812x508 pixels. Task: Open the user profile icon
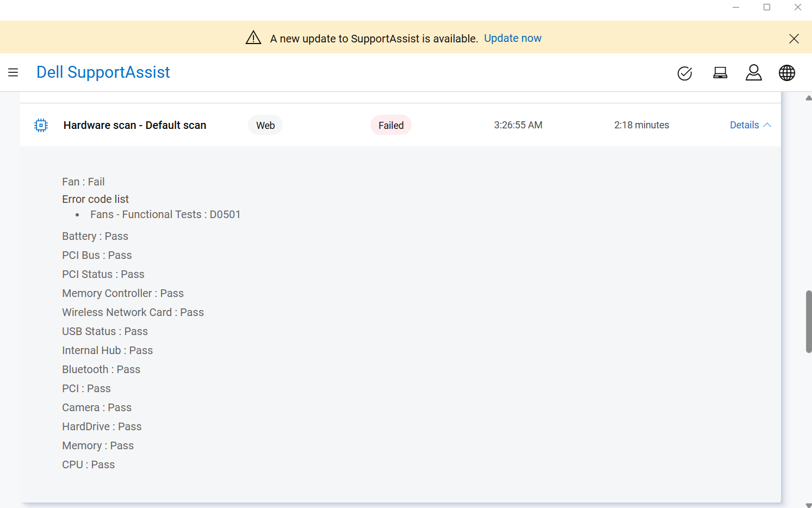point(753,72)
